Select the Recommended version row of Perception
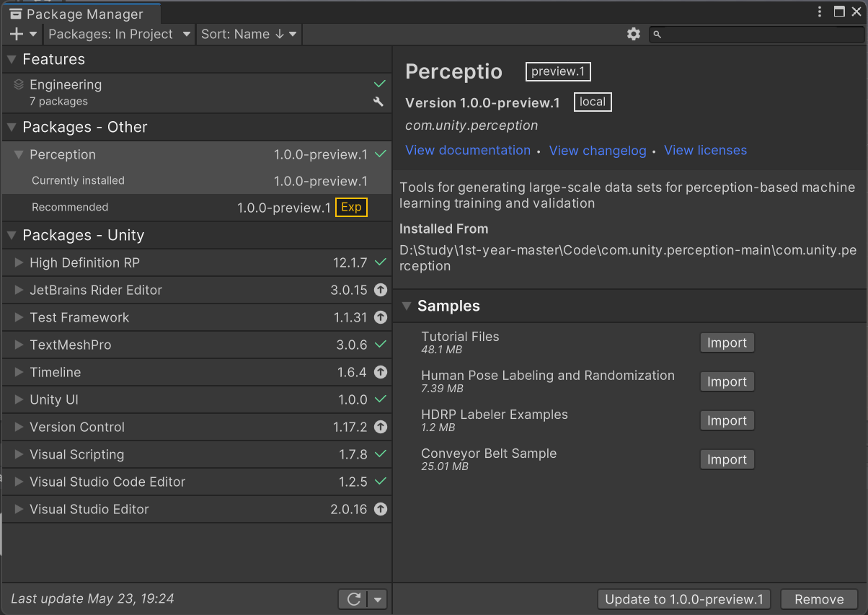The height and width of the screenshot is (615, 868). point(180,208)
